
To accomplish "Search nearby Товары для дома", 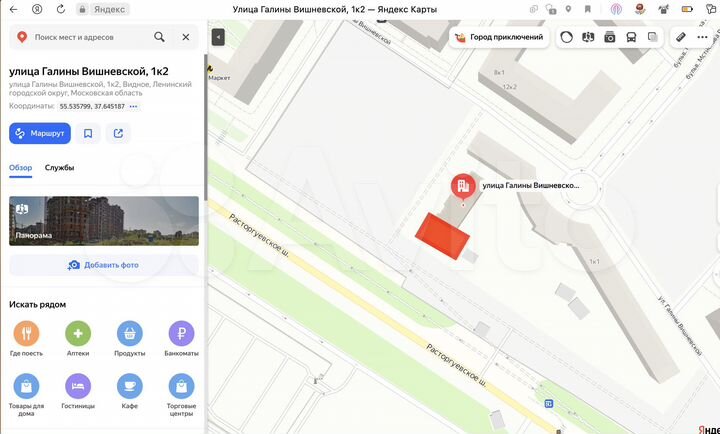I will tap(26, 395).
